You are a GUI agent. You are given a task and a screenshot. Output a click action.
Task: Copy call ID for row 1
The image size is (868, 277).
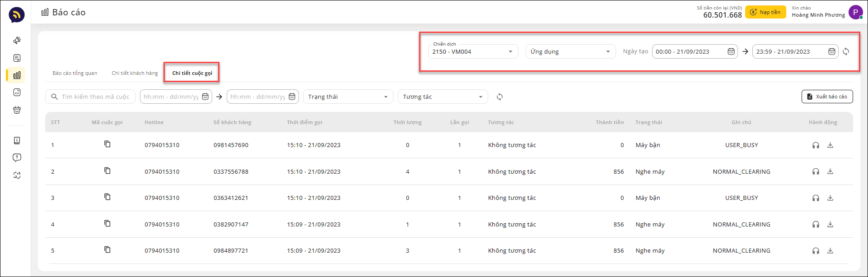click(x=107, y=144)
